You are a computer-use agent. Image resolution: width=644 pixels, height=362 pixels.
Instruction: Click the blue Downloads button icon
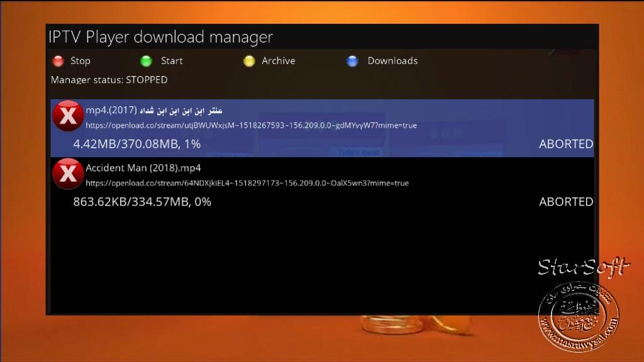(x=352, y=61)
